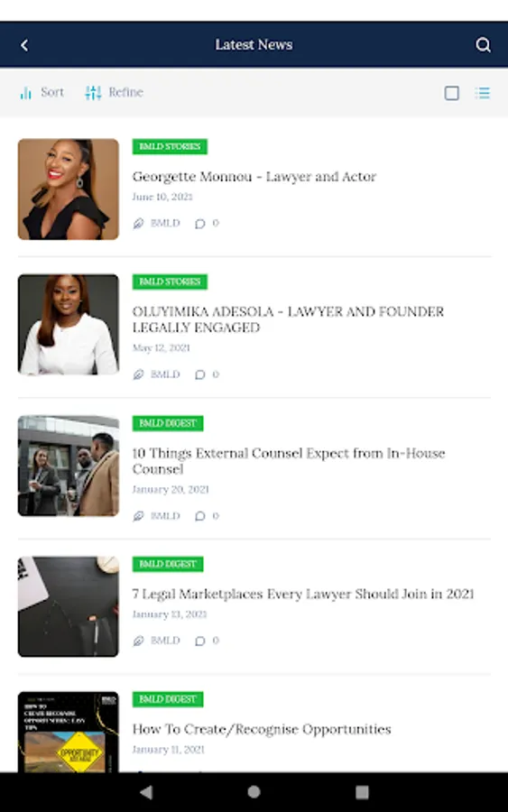The image size is (508, 812).
Task: Open search with magnifier icon
Action: pyautogui.click(x=483, y=45)
